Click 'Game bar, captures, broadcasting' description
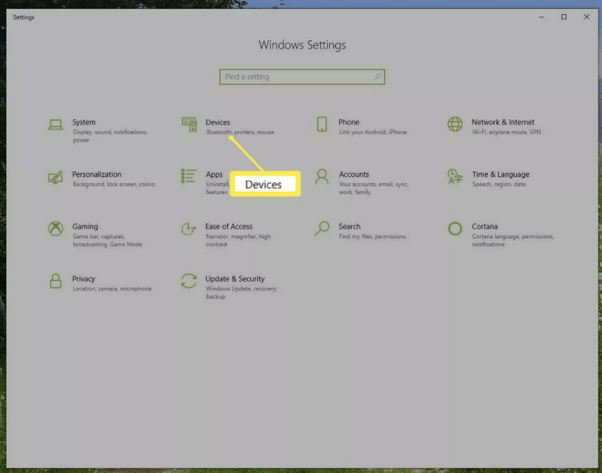 107,240
